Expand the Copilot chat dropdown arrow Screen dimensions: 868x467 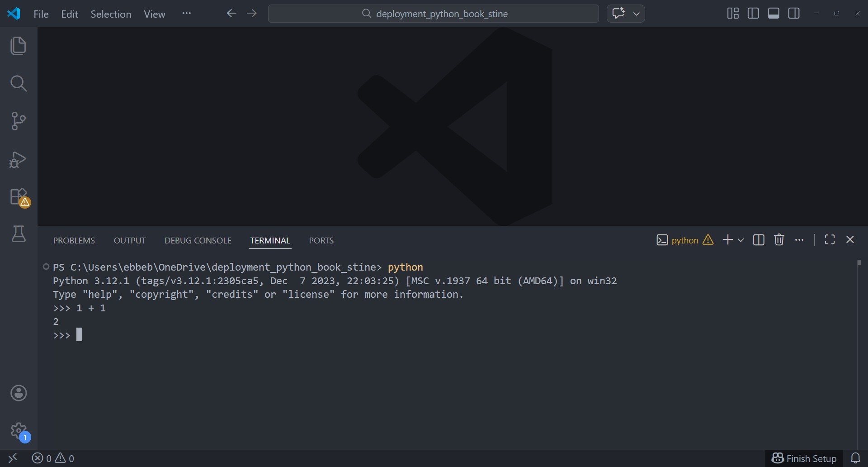(x=637, y=14)
